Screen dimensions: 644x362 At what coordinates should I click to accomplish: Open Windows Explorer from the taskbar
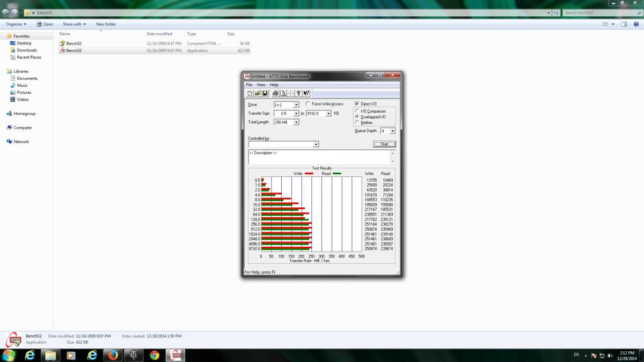(50, 355)
